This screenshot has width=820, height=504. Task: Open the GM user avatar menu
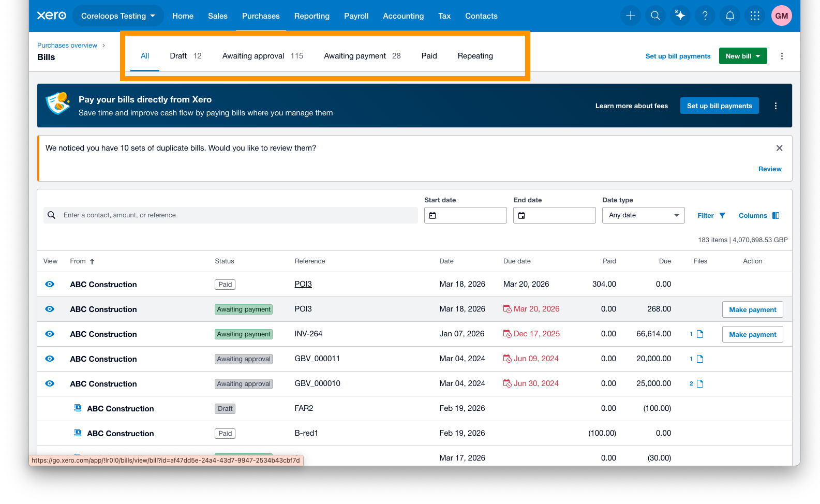coord(781,16)
